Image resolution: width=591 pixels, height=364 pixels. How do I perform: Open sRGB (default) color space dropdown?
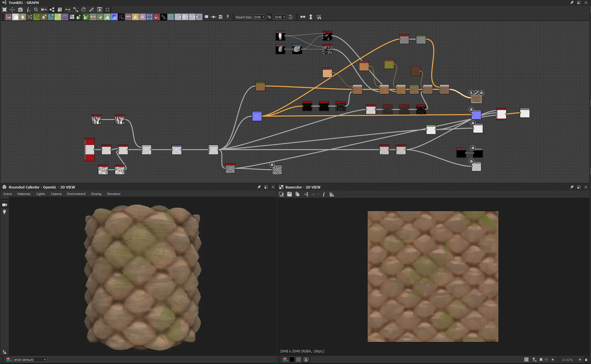coord(30,359)
